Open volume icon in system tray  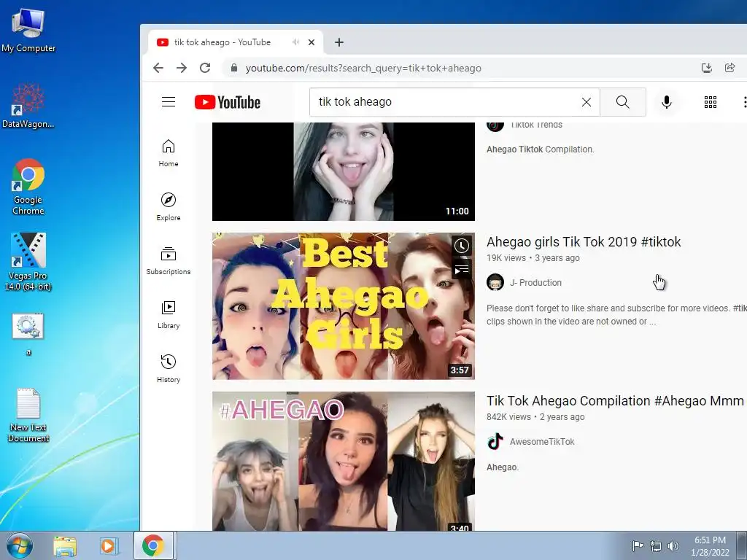pyautogui.click(x=673, y=546)
